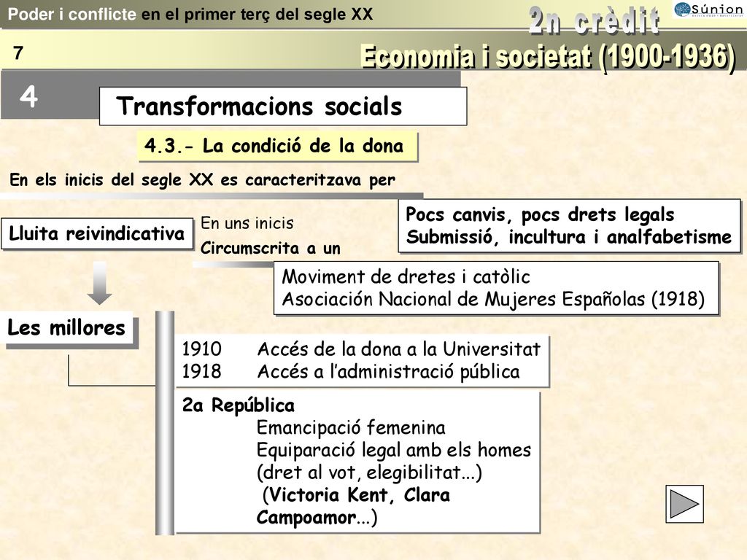Screen dimensions: 747x560
Task: Click 'Poder i conflicte' header text
Action: [72, 15]
